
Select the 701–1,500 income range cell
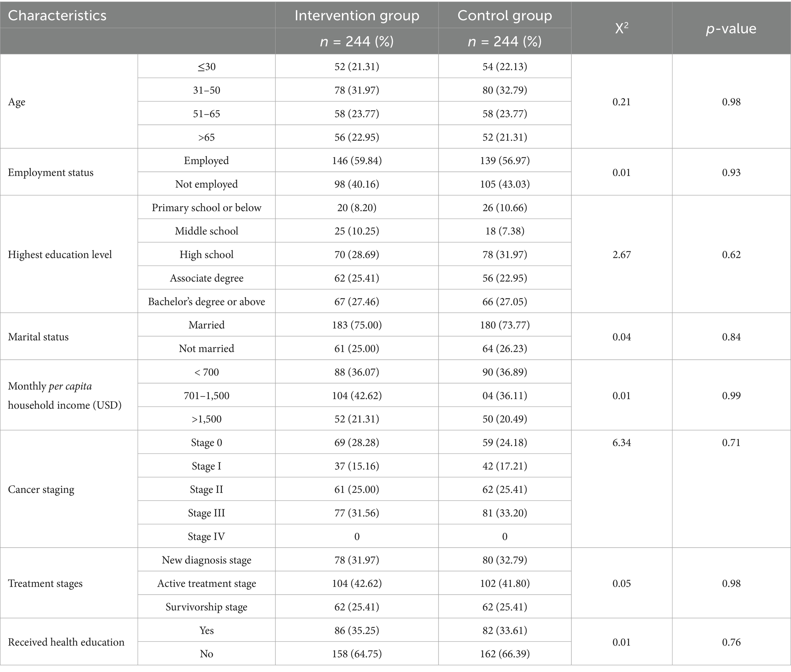[207, 395]
